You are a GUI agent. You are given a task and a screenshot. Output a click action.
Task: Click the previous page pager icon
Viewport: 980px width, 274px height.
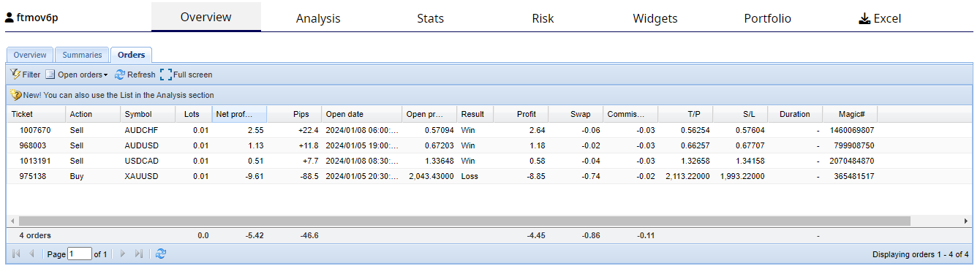31,254
